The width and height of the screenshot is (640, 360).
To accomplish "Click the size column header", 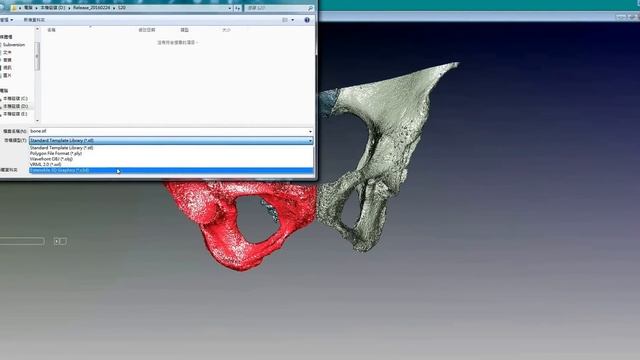I will coord(227,30).
